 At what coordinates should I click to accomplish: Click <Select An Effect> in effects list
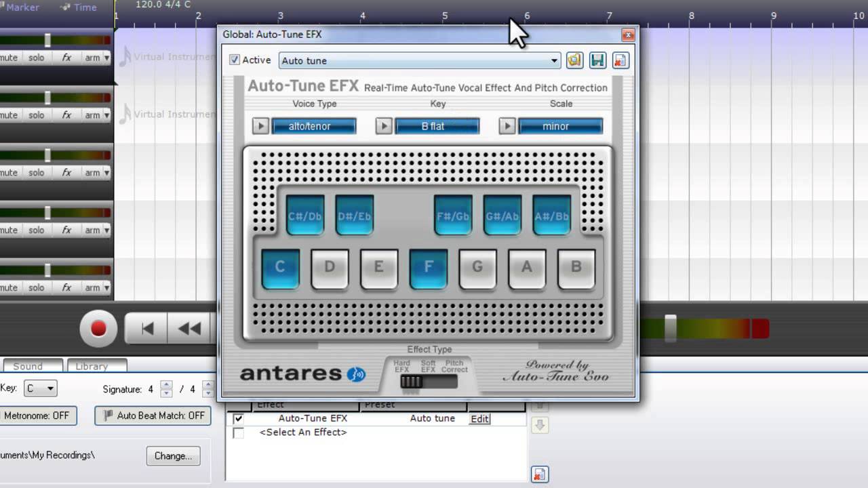[x=302, y=432]
